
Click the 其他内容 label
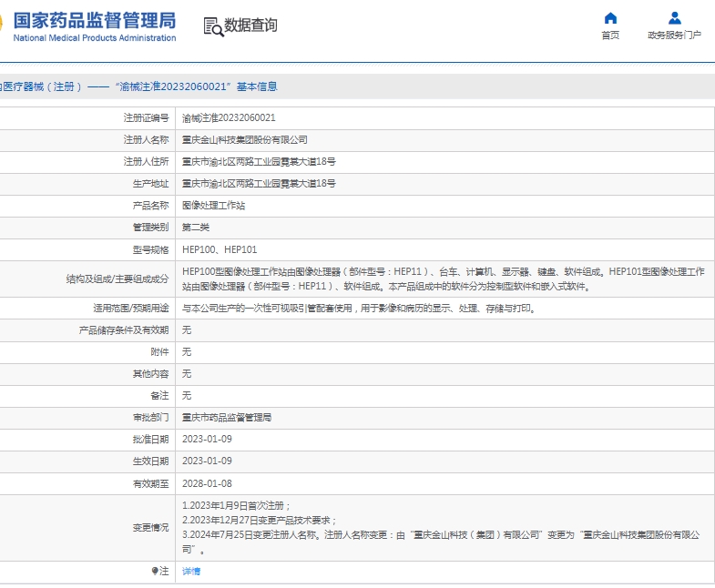150,374
